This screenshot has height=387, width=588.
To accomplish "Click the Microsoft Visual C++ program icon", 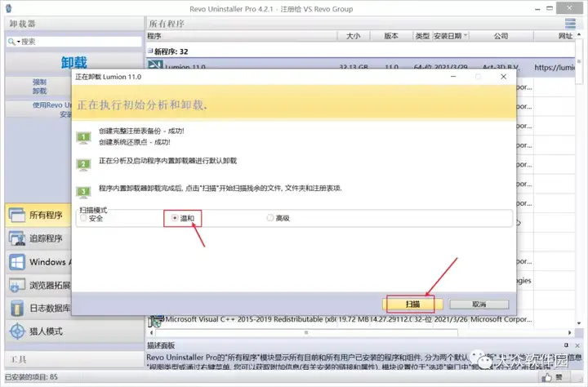I will (155, 320).
